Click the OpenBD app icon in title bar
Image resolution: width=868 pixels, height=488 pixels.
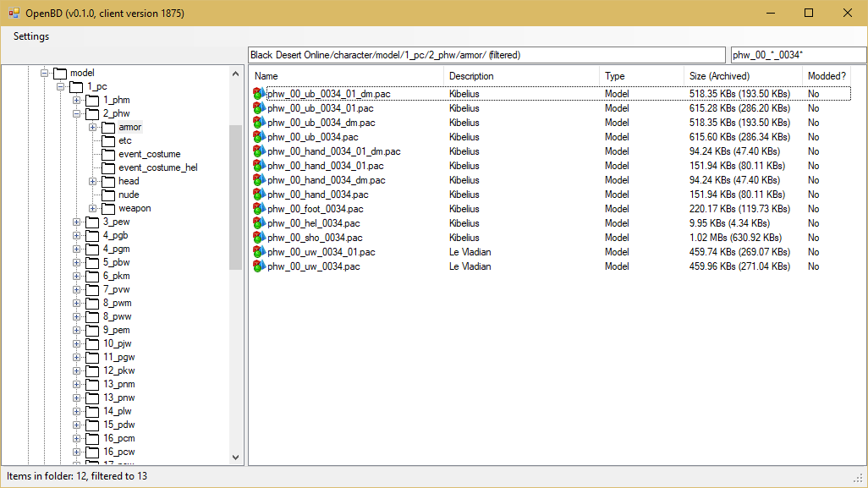14,14
